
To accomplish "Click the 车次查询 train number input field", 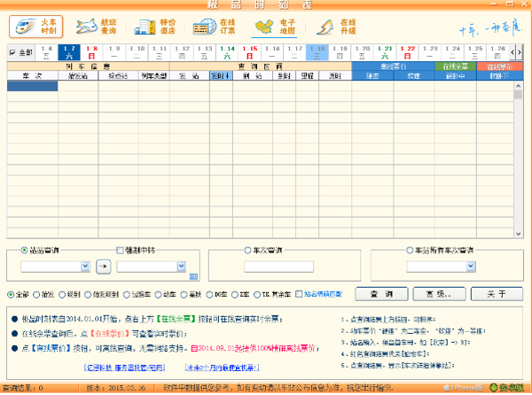I will (278, 266).
